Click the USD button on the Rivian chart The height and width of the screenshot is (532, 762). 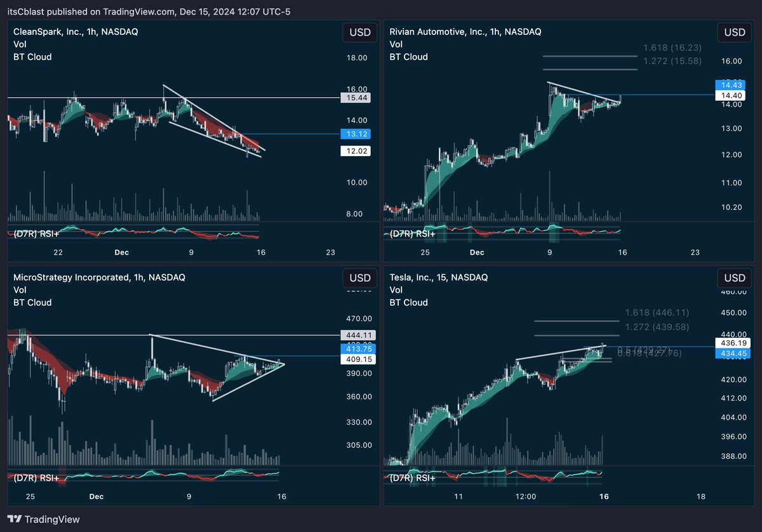(x=735, y=32)
